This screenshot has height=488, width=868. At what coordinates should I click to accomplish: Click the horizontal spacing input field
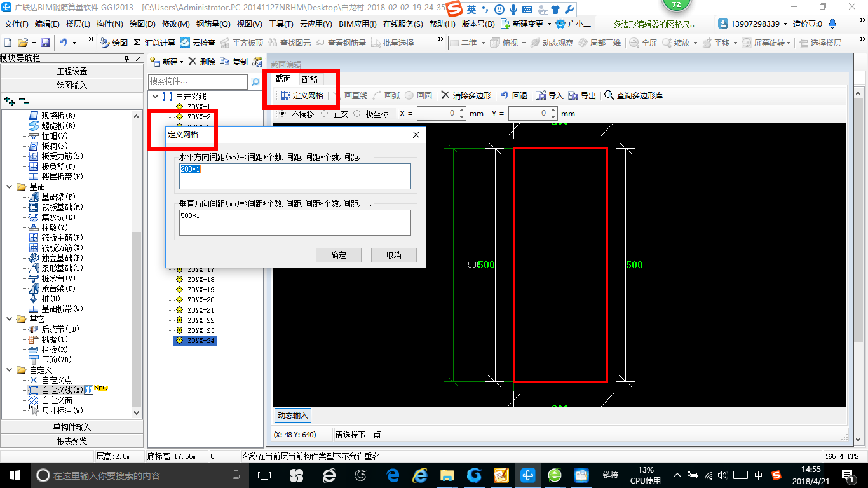pyautogui.click(x=295, y=176)
